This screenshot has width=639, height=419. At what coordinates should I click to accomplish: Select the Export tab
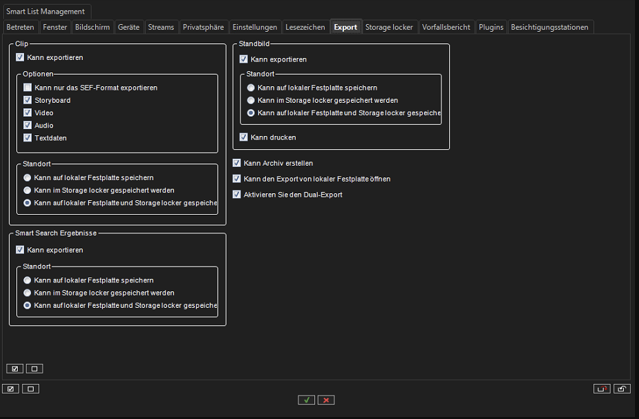coord(346,27)
